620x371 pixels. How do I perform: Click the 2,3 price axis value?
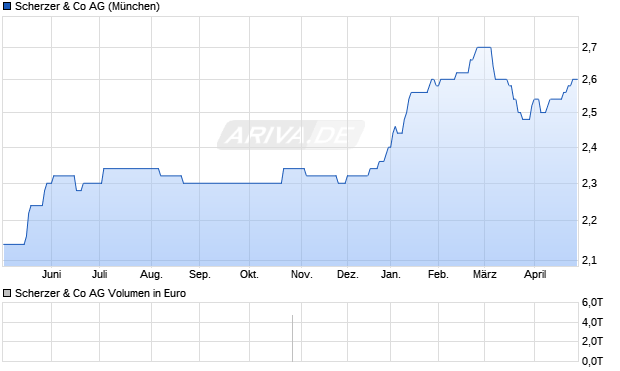[x=590, y=184]
